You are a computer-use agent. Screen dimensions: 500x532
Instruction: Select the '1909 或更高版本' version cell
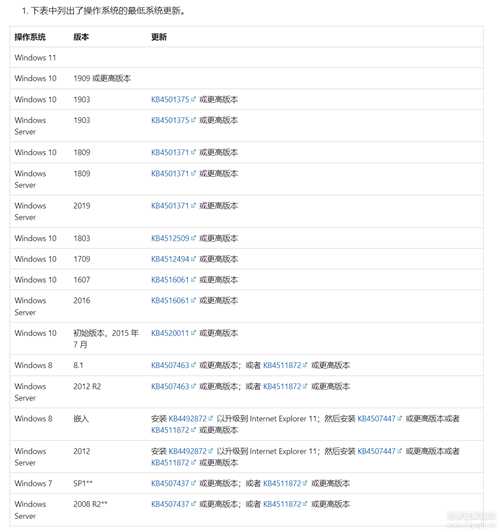[x=102, y=78]
